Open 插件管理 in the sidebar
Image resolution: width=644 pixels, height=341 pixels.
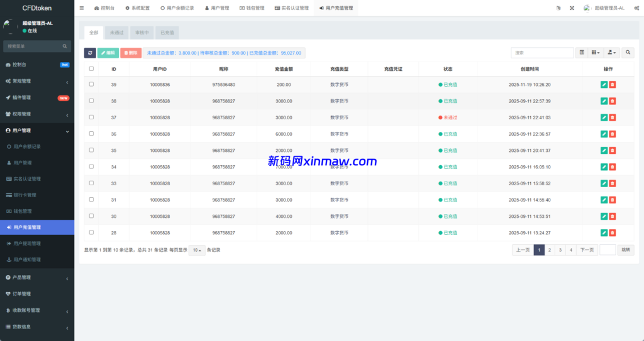tap(37, 98)
